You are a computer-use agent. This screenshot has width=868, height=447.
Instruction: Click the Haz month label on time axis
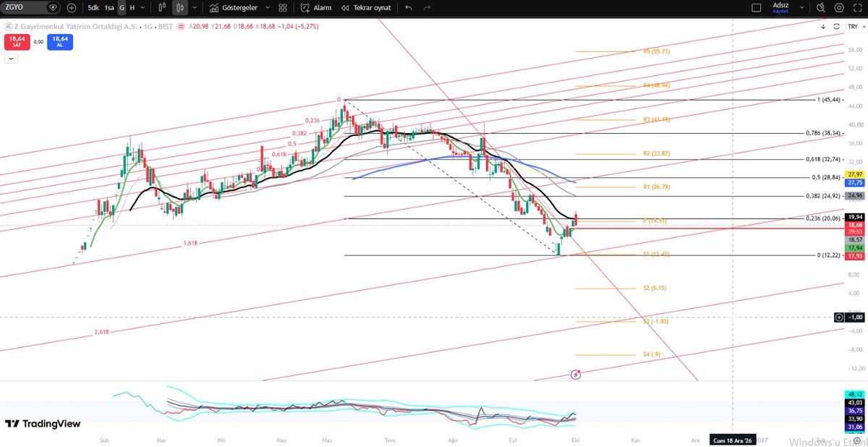pyautogui.click(x=327, y=439)
